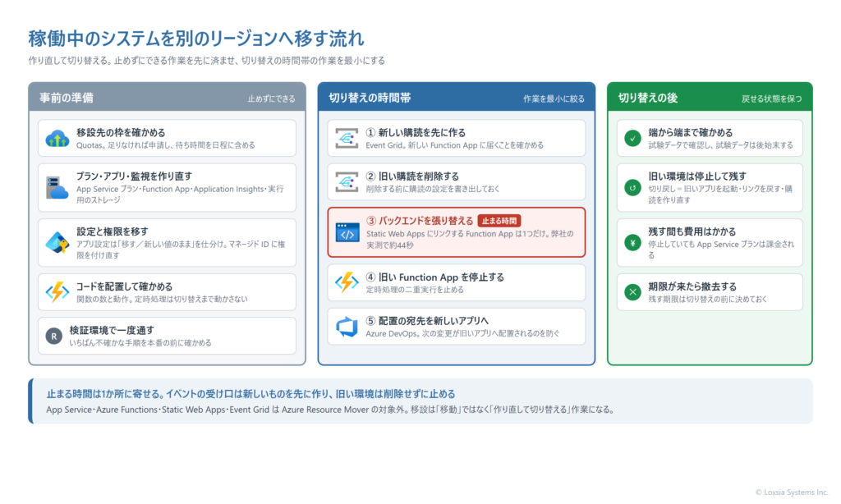
Task: Click the green yen icon beside 残す間も費用はかかる
Action: coord(633,243)
